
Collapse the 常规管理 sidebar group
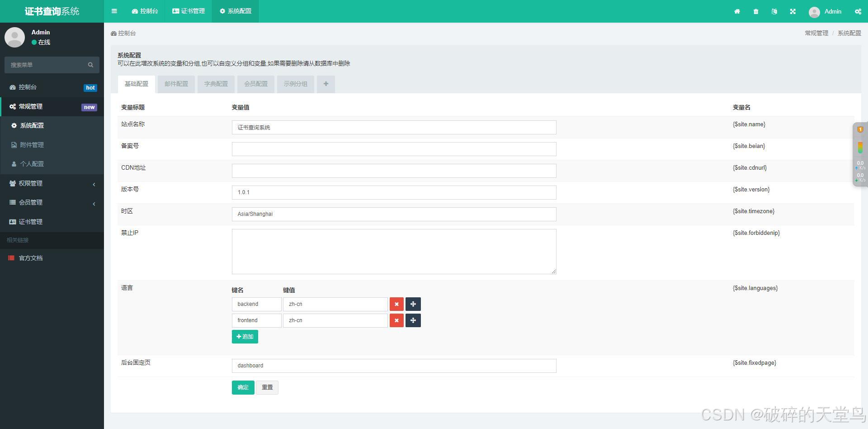(x=52, y=107)
